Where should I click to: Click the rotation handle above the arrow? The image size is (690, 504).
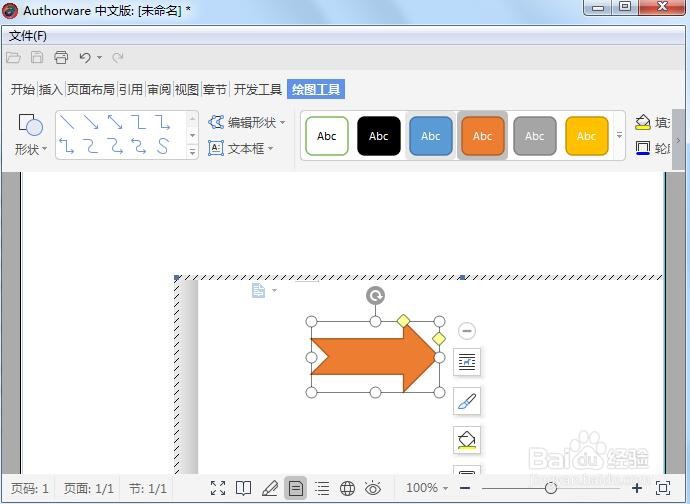(375, 295)
